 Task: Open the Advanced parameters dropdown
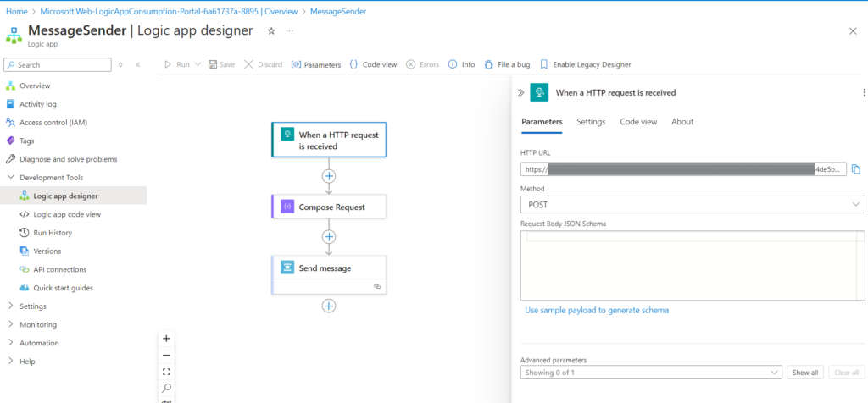pos(651,373)
